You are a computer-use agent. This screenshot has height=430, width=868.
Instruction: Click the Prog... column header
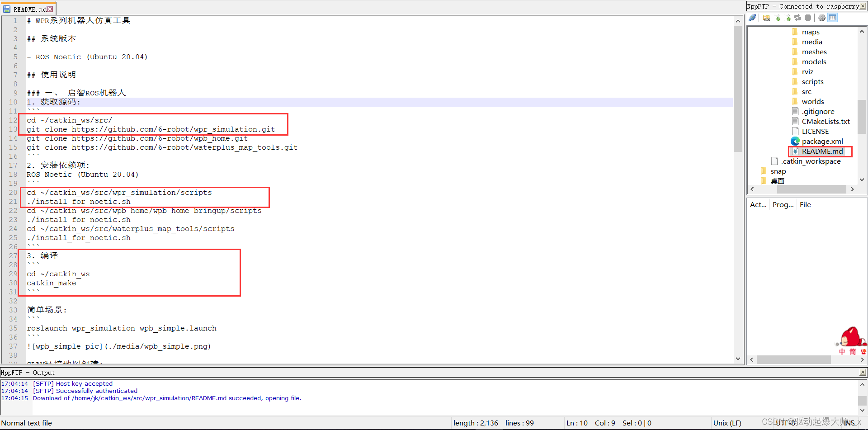pos(783,205)
